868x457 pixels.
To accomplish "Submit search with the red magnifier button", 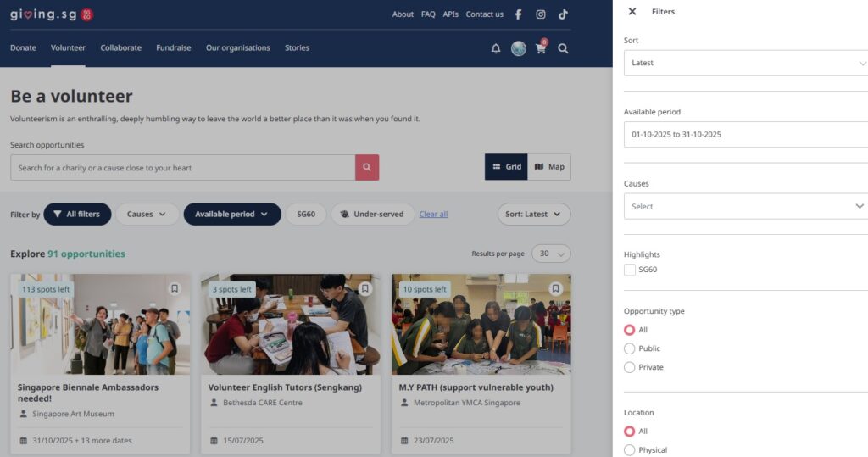I will (x=367, y=167).
